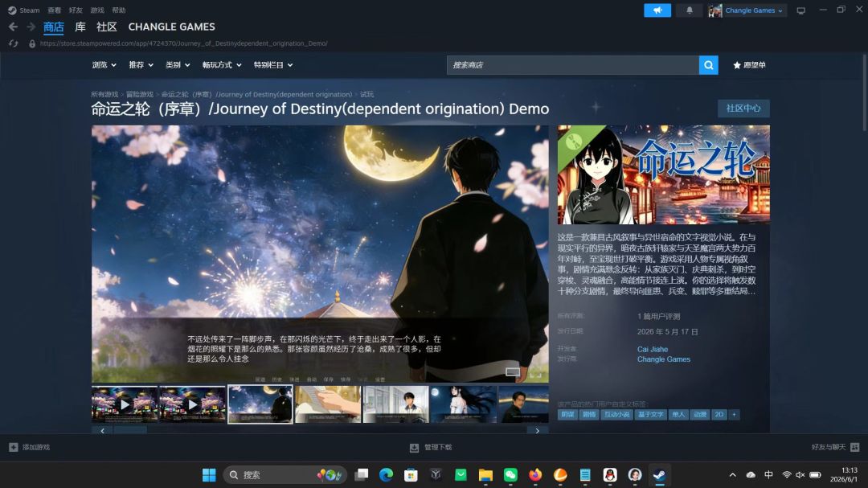
Task: Expand the 推荐 dropdown
Action: [141, 65]
